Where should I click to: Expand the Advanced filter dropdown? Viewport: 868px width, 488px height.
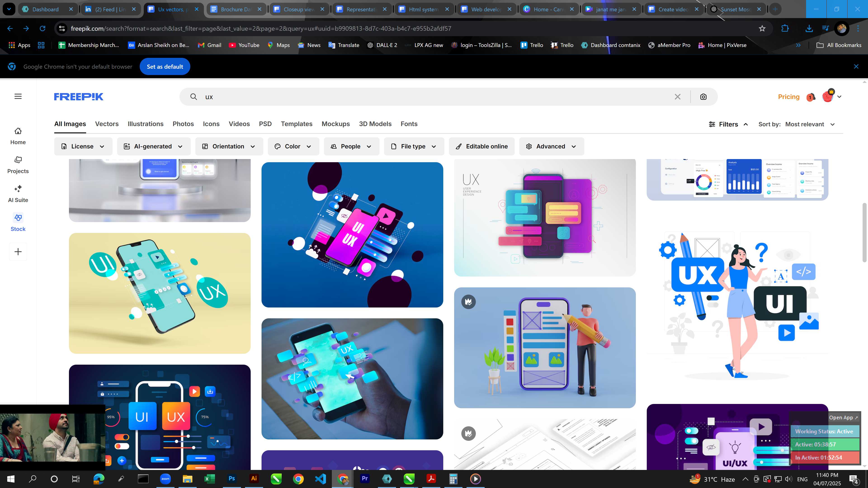click(x=552, y=146)
